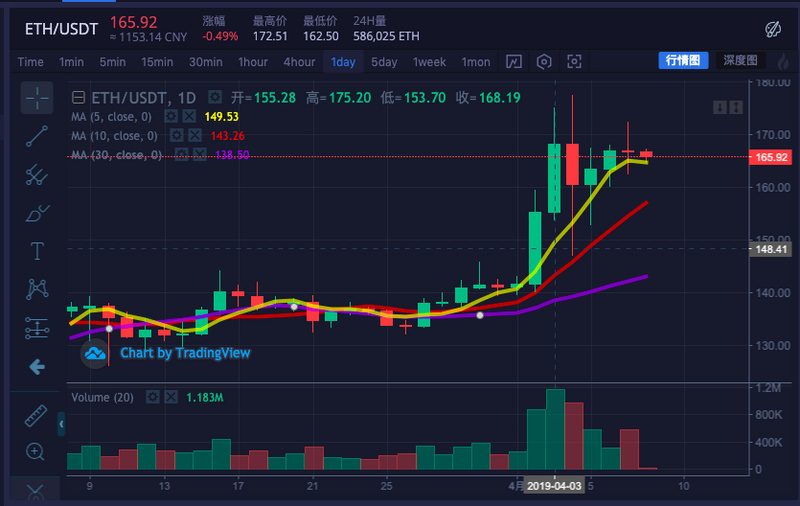The image size is (800, 506).
Task: Remove the MA 30 indicator
Action: 199,155
